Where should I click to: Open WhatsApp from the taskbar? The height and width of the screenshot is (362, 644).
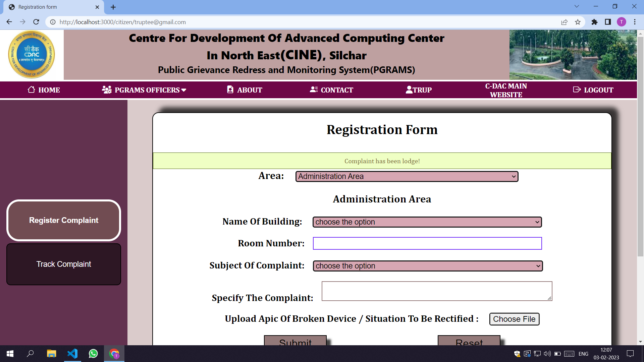pos(93,354)
